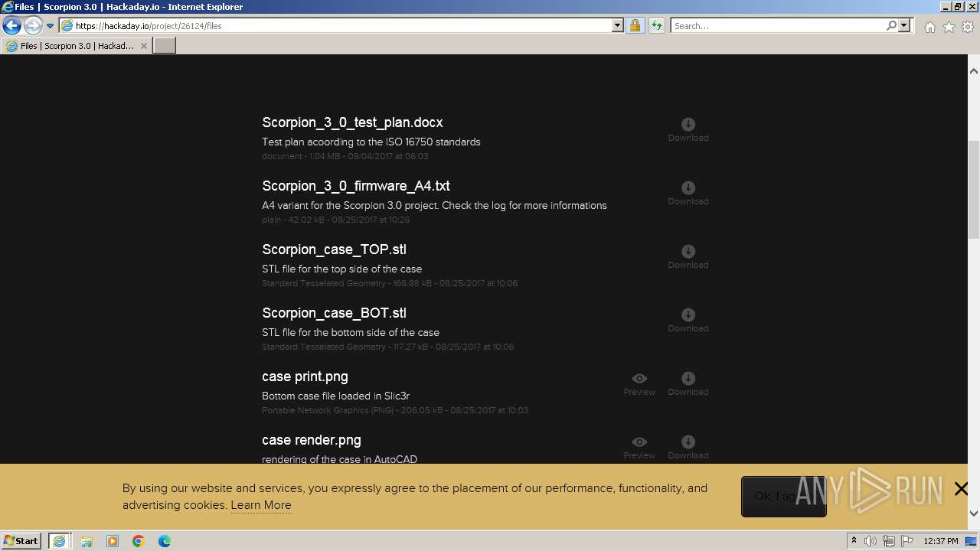This screenshot has width=980, height=551.
Task: Download Scorpion_case_TOP.stl file
Action: click(x=688, y=257)
